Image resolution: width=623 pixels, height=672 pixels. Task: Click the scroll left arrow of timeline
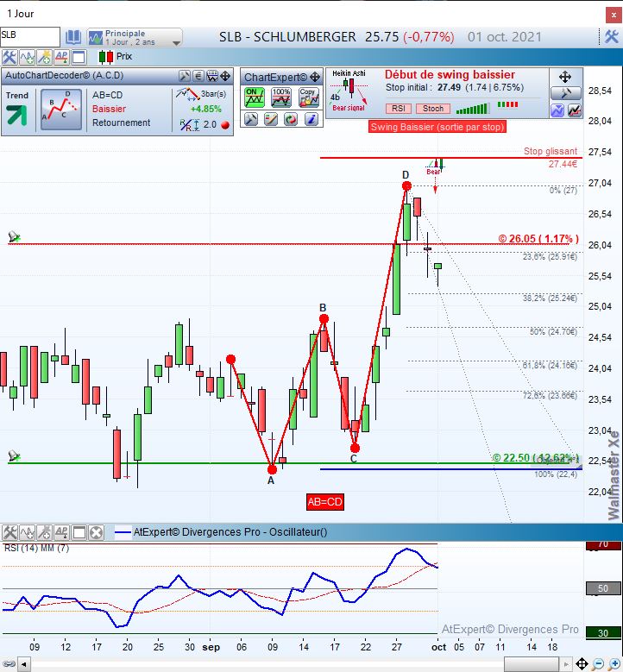[23, 665]
